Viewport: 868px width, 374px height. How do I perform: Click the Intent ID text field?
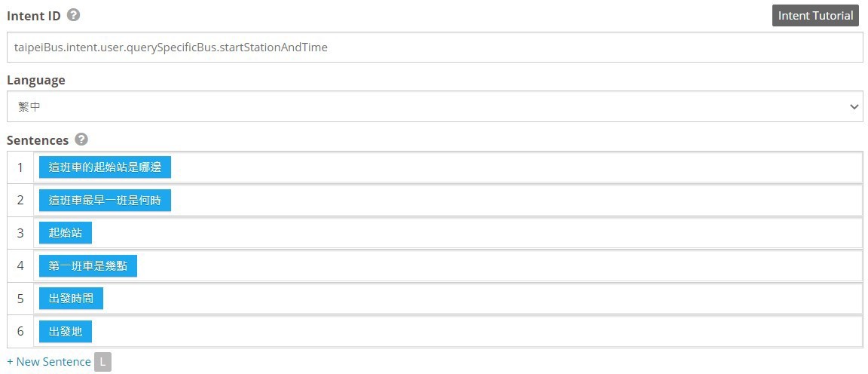point(435,47)
